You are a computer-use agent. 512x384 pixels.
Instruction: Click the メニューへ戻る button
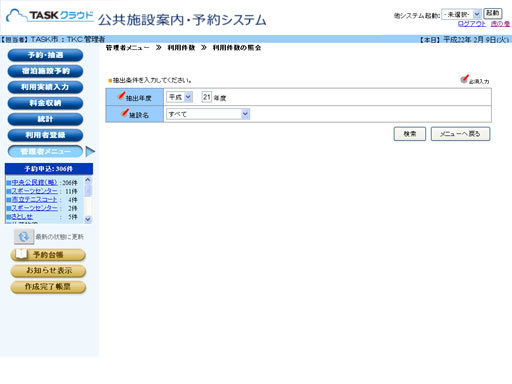point(460,134)
